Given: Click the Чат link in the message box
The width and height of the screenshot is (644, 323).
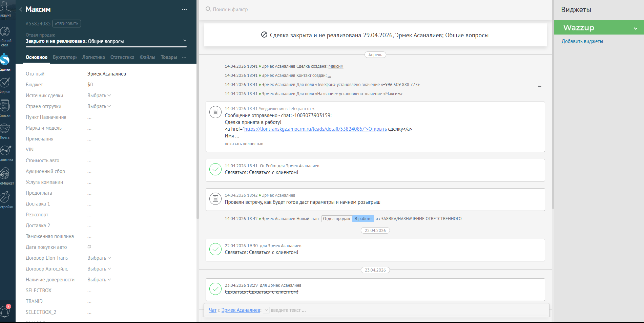Looking at the screenshot, I should pyautogui.click(x=212, y=310).
